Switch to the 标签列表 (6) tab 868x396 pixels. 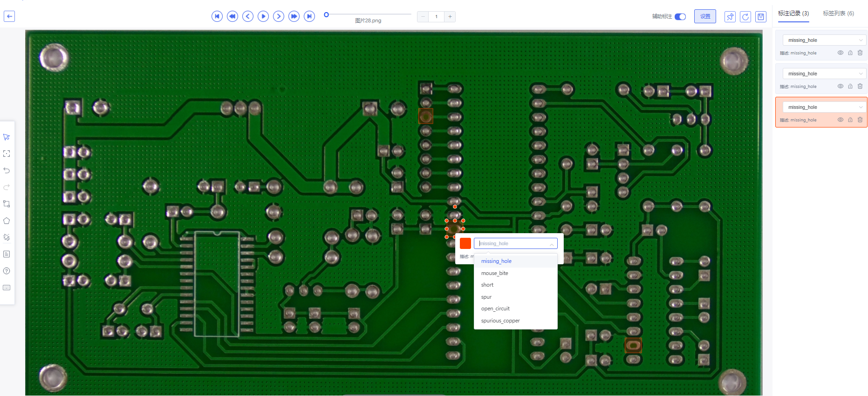(x=838, y=13)
